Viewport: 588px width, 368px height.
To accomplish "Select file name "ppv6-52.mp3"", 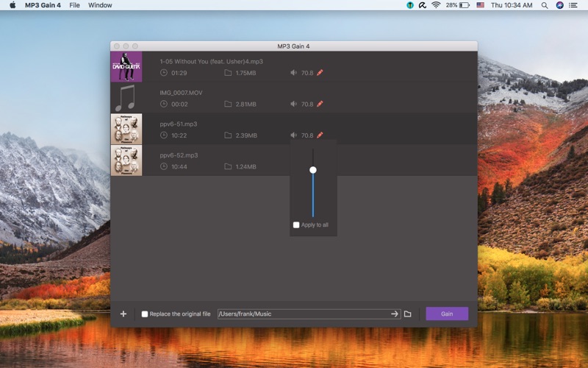I will pyautogui.click(x=179, y=155).
